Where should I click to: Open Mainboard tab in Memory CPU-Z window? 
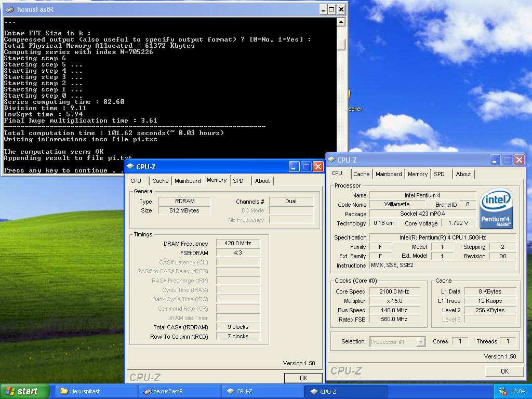pyautogui.click(x=188, y=181)
